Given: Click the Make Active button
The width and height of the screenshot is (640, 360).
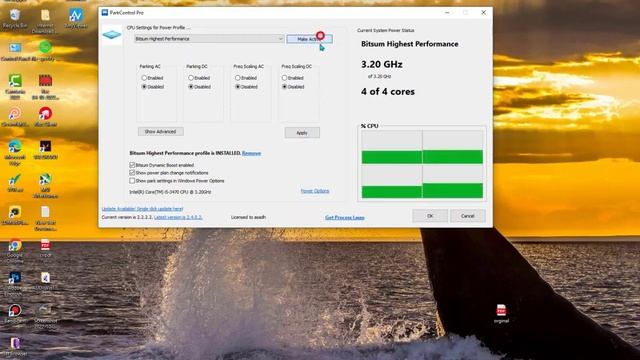Looking at the screenshot, I should point(309,39).
